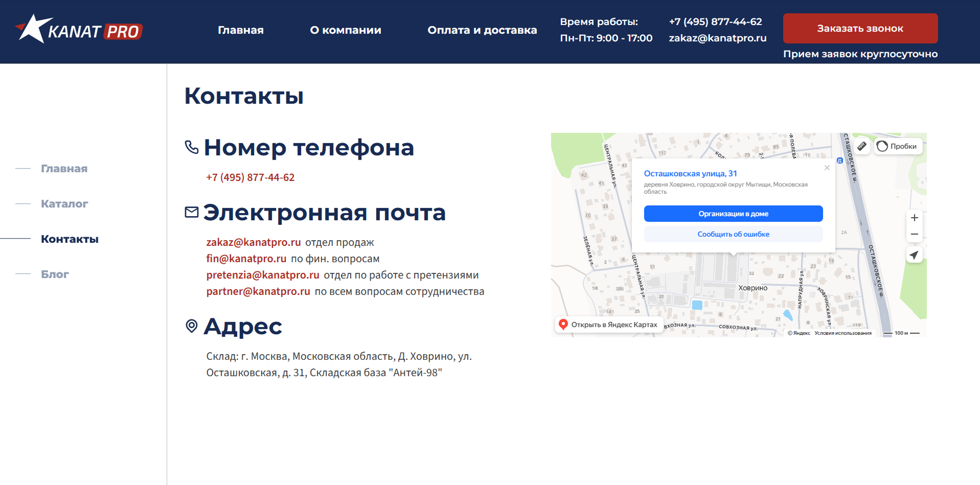Toggle the «Пробки» traffic layer
The width and height of the screenshot is (980, 485).
898,146
